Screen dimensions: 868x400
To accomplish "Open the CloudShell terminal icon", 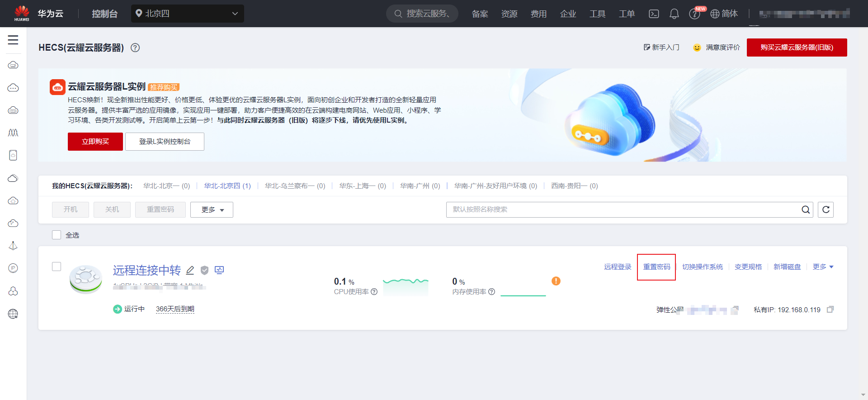I will [x=654, y=14].
